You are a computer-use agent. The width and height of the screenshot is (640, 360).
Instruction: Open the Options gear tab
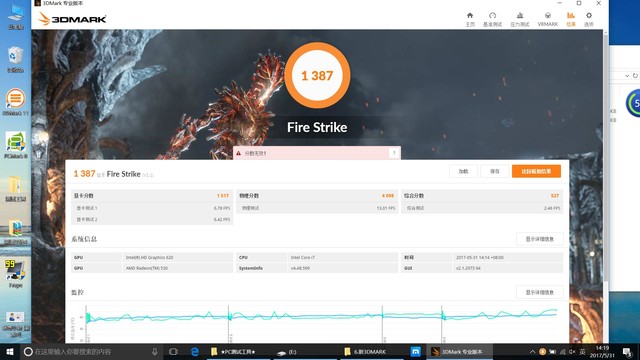tap(589, 20)
